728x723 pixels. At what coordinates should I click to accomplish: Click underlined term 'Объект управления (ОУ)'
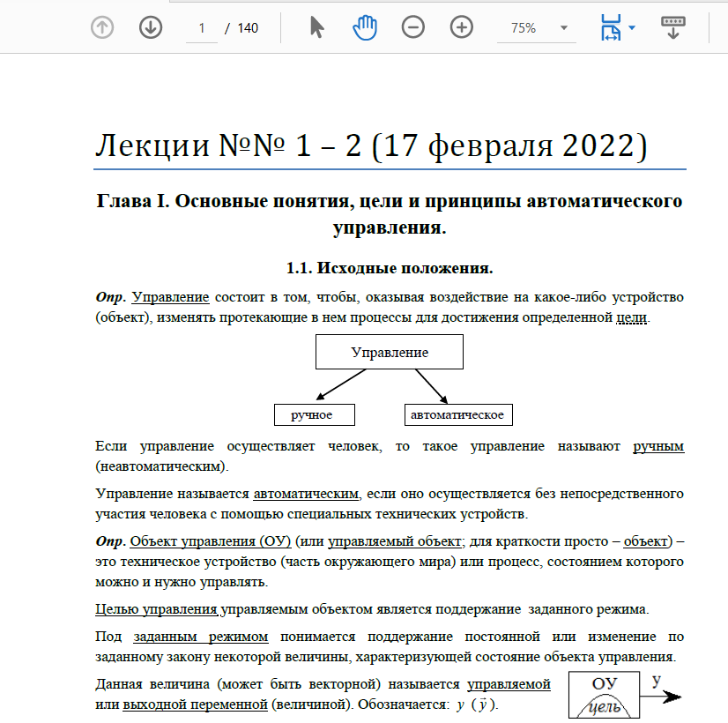click(212, 540)
